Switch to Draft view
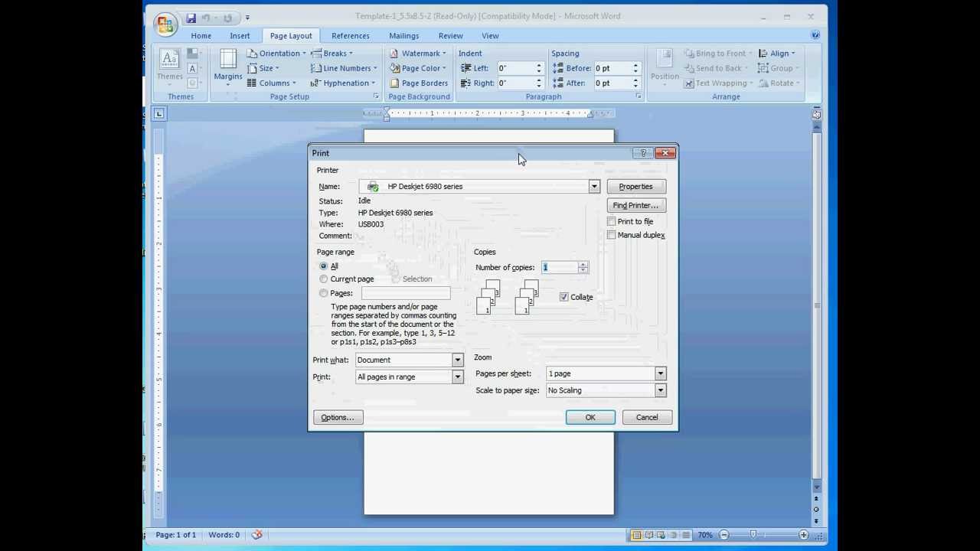This screenshot has width=980, height=551. (x=686, y=535)
